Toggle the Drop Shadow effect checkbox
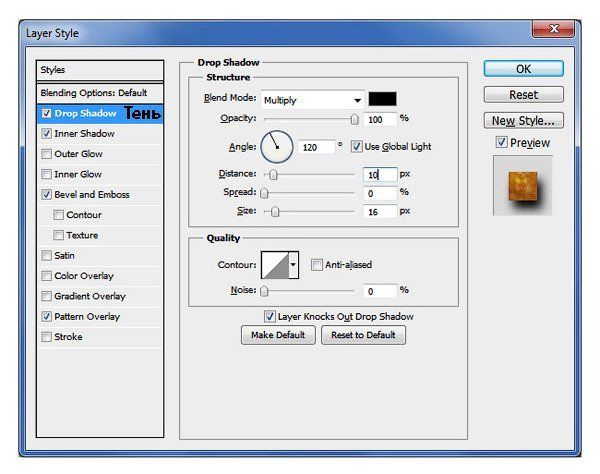This screenshot has height=474, width=600. (46, 113)
